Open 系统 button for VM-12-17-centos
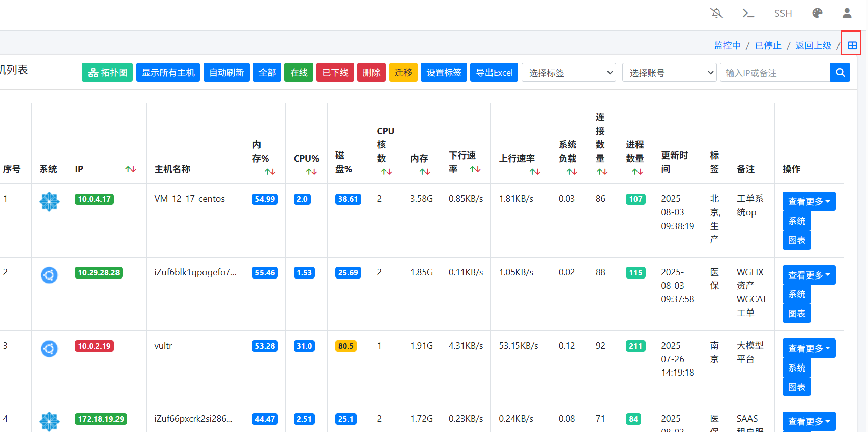868x432 pixels. (x=797, y=221)
